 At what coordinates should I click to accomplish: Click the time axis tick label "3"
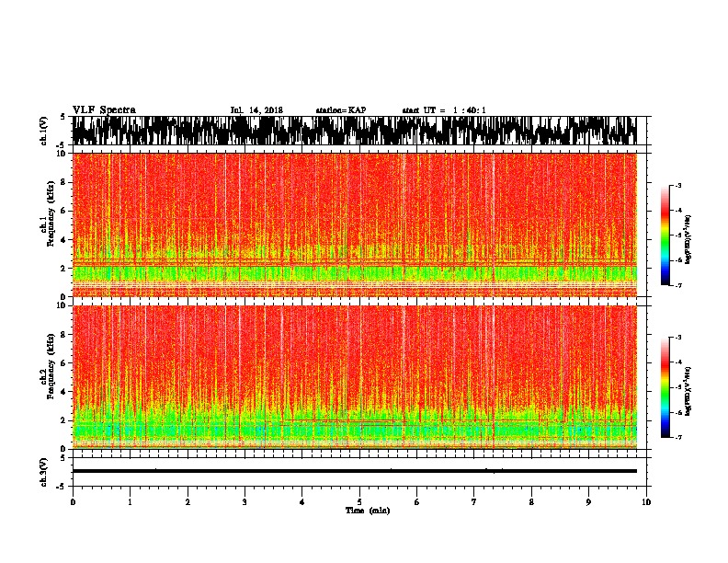(x=245, y=502)
